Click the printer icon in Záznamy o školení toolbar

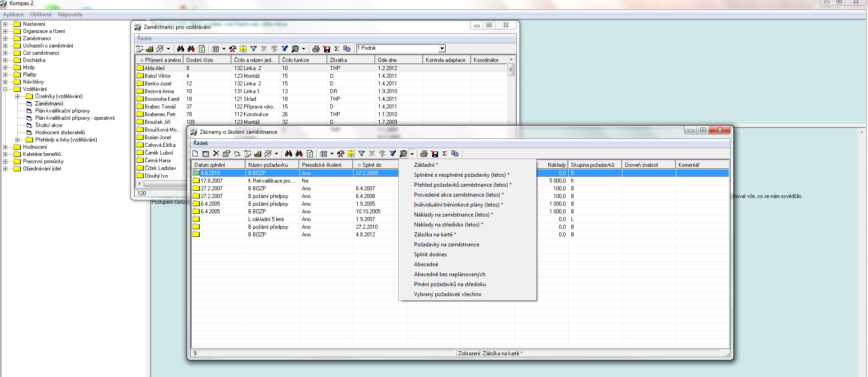[424, 154]
